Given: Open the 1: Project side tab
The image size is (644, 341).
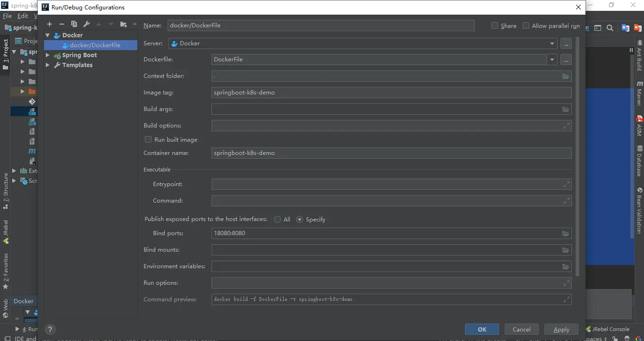Looking at the screenshot, I should (6, 54).
